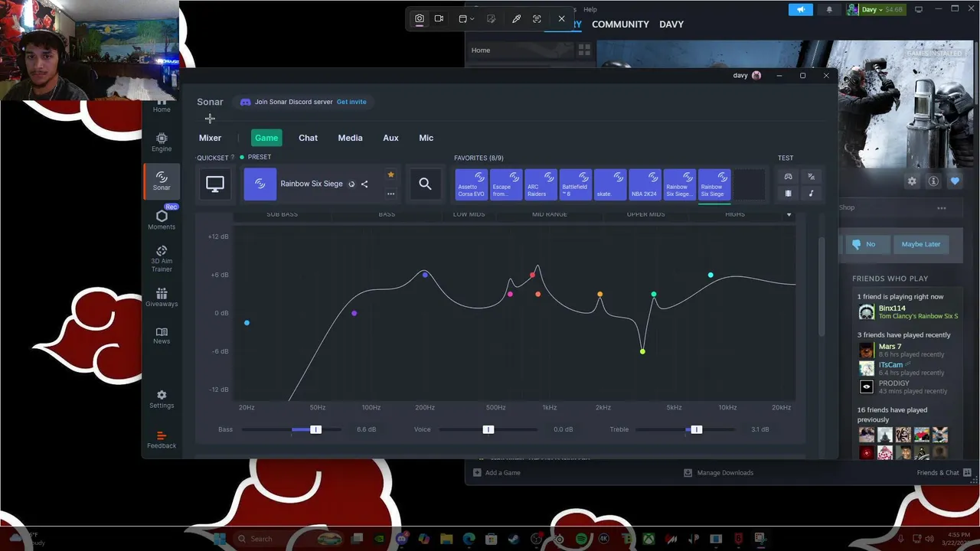The height and width of the screenshot is (551, 980).
Task: Switch to the Mixer tab
Action: click(210, 138)
